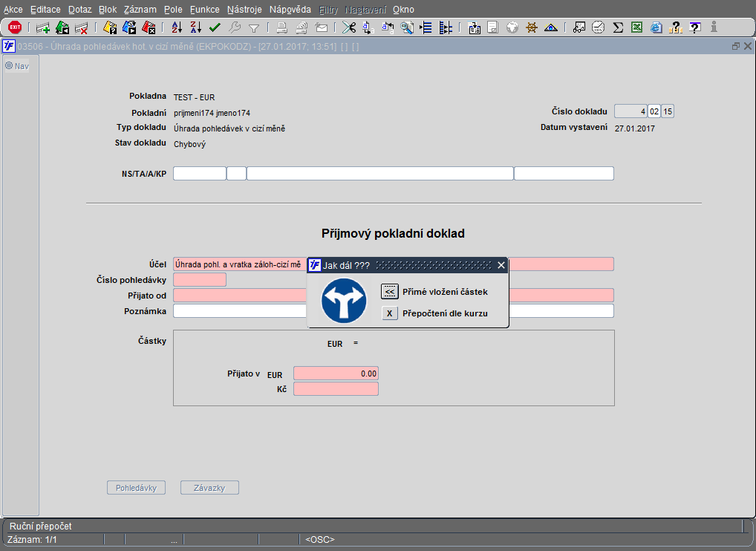Sort descending with the Z-A icon

pos(195,28)
